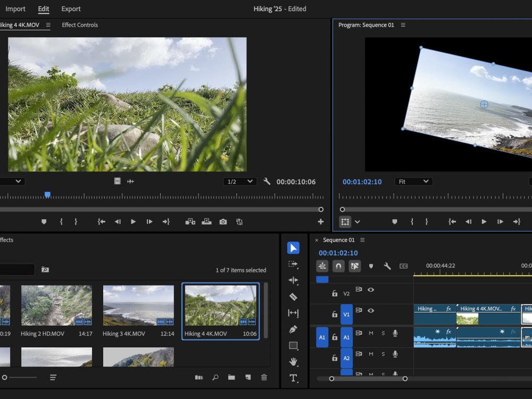Click Automate to Sequence icon
532x399 pixels.
click(199, 377)
